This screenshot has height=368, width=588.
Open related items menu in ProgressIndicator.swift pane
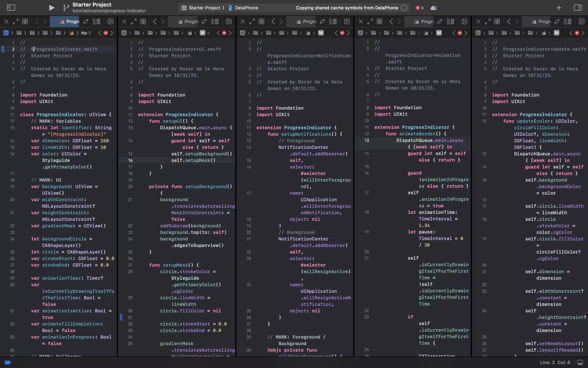click(25, 21)
